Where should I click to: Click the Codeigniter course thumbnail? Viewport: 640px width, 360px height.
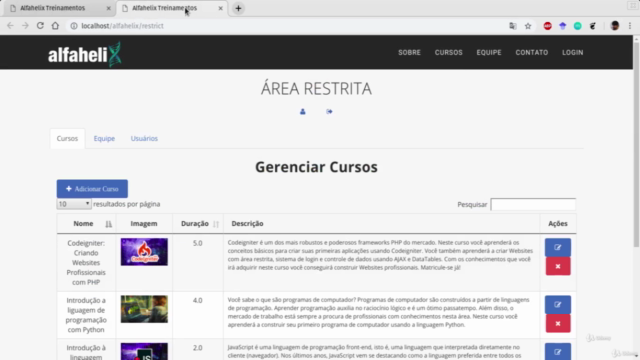(144, 252)
